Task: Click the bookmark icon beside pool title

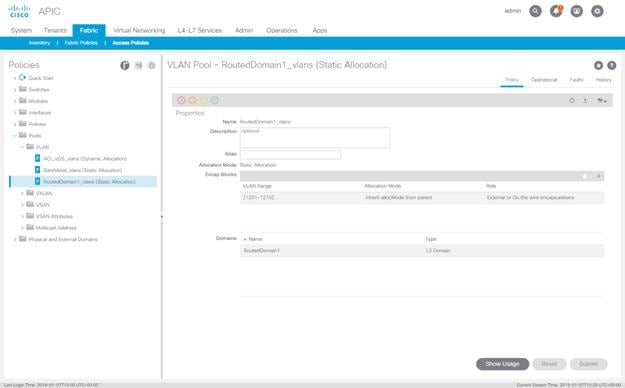Action: 598,65
